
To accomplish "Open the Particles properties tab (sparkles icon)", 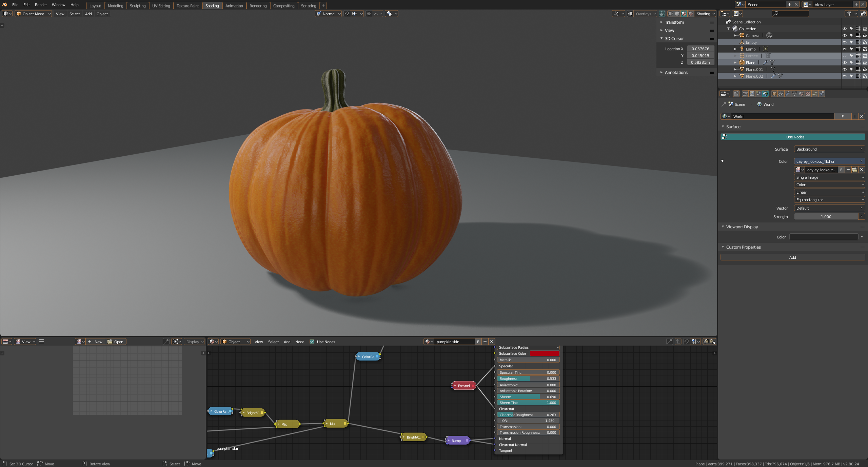I will pyautogui.click(x=815, y=94).
